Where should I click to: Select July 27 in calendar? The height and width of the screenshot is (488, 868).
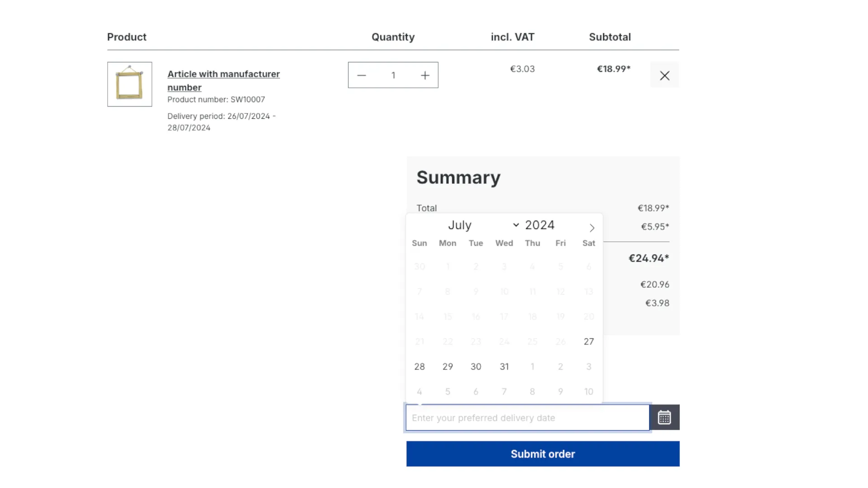[x=588, y=342]
